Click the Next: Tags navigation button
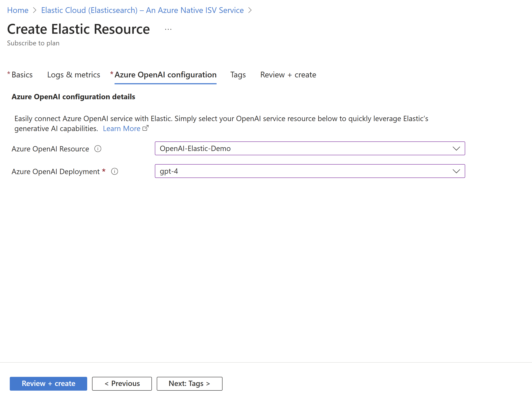This screenshot has width=532, height=397. tap(188, 383)
